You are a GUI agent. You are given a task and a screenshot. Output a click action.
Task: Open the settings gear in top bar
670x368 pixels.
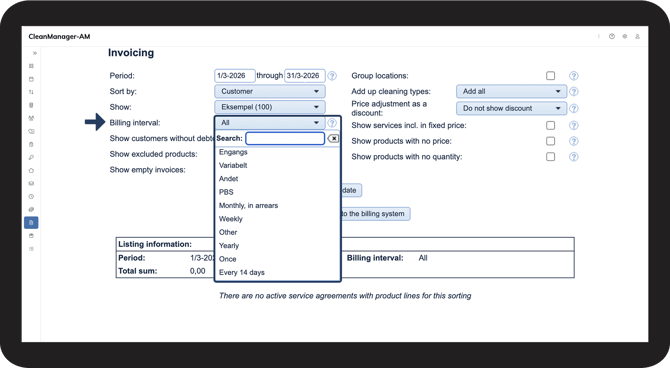[625, 36]
